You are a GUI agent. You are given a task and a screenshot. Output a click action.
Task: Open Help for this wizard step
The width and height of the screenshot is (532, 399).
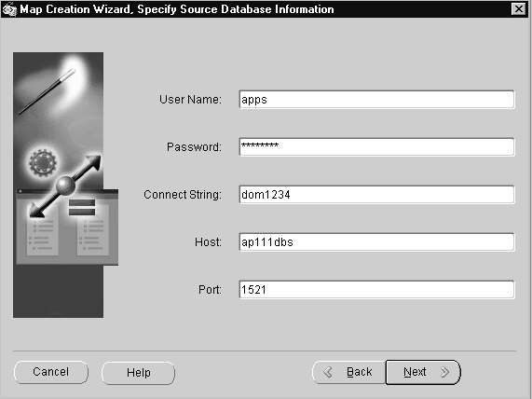tap(139, 373)
